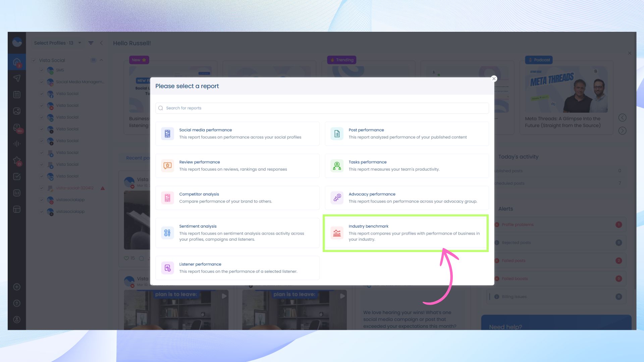The height and width of the screenshot is (362, 644).
Task: Toggle the SMS profile checkbox
Action: [42, 70]
